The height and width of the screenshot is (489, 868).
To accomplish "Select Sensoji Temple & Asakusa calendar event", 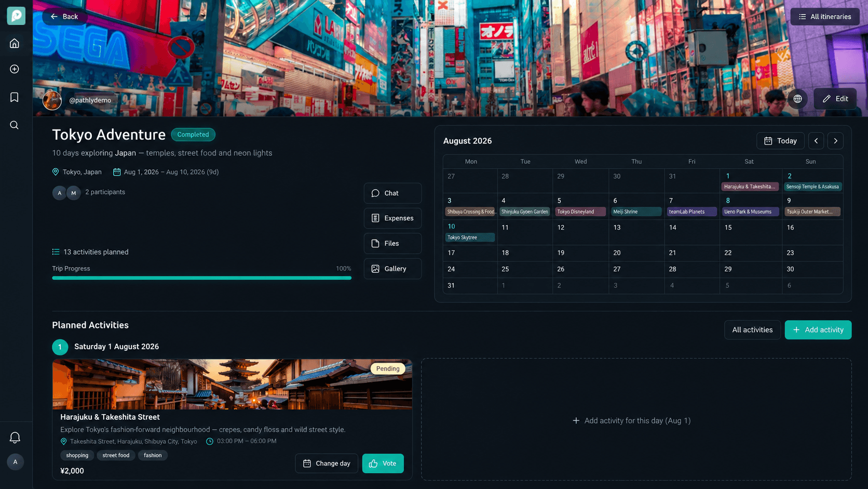I will tap(812, 187).
